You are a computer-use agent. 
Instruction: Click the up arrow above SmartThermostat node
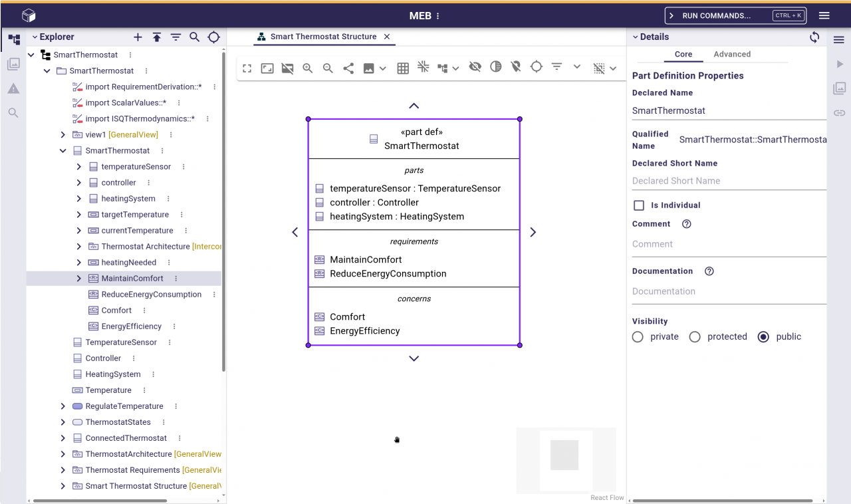(x=414, y=106)
